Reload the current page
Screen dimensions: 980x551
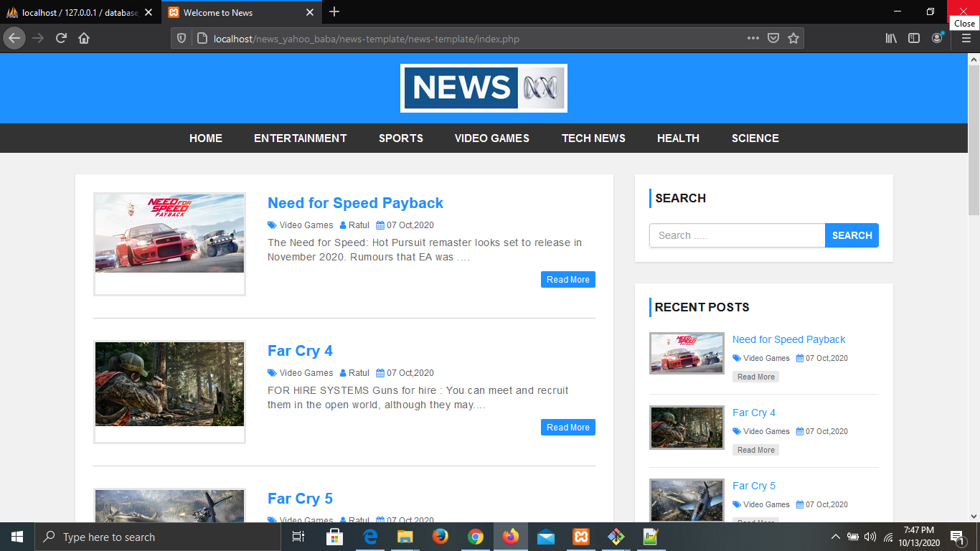coord(62,38)
